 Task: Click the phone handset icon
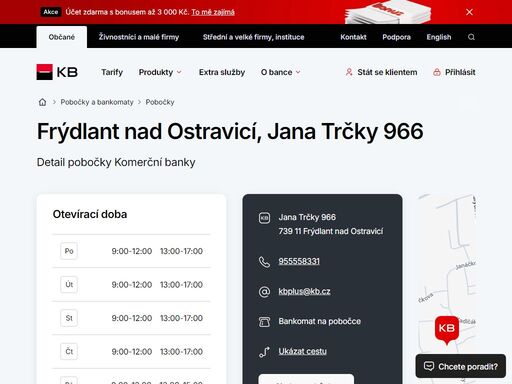point(264,262)
